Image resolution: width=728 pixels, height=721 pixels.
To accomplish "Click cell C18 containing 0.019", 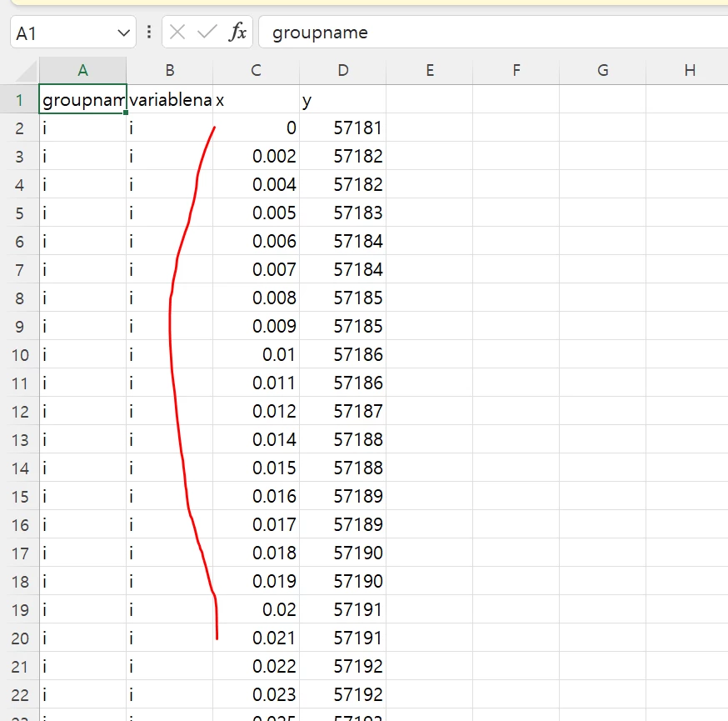I will pyautogui.click(x=256, y=581).
